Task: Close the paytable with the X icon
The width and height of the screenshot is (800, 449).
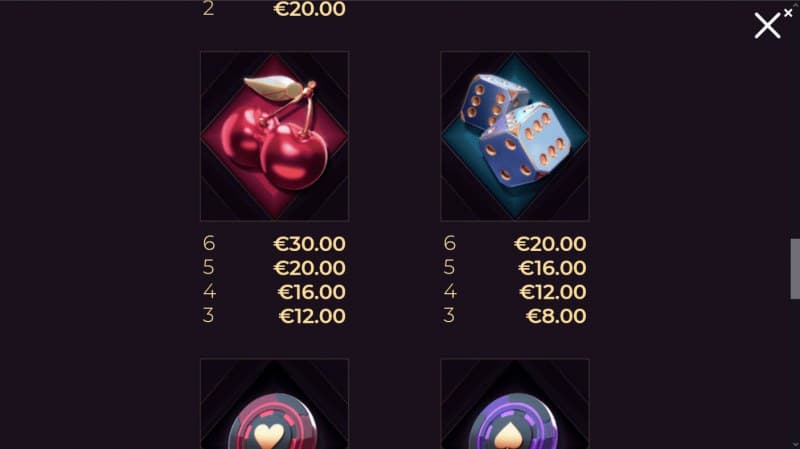Action: coord(767,26)
